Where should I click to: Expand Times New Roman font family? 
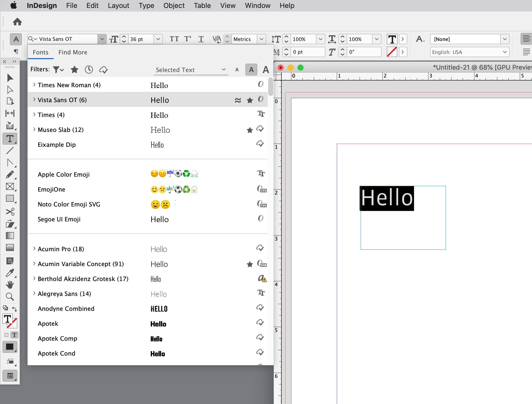[34, 85]
